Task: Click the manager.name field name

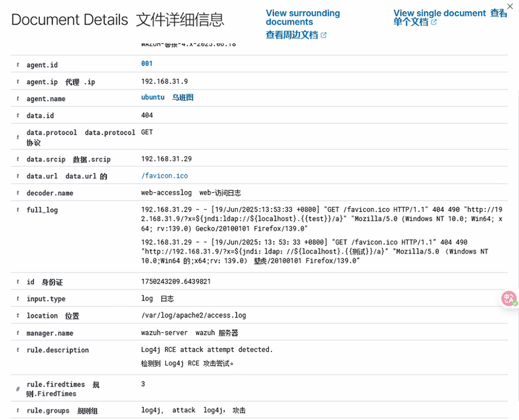Action: (50, 333)
